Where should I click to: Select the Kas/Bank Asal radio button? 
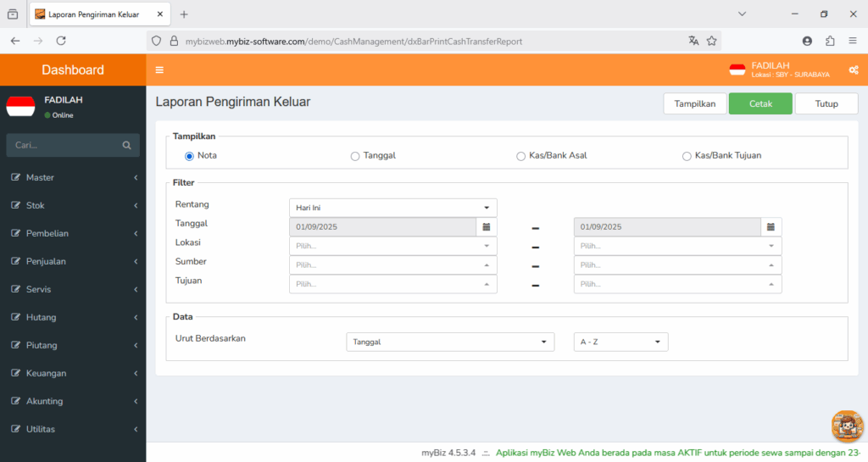(x=521, y=157)
